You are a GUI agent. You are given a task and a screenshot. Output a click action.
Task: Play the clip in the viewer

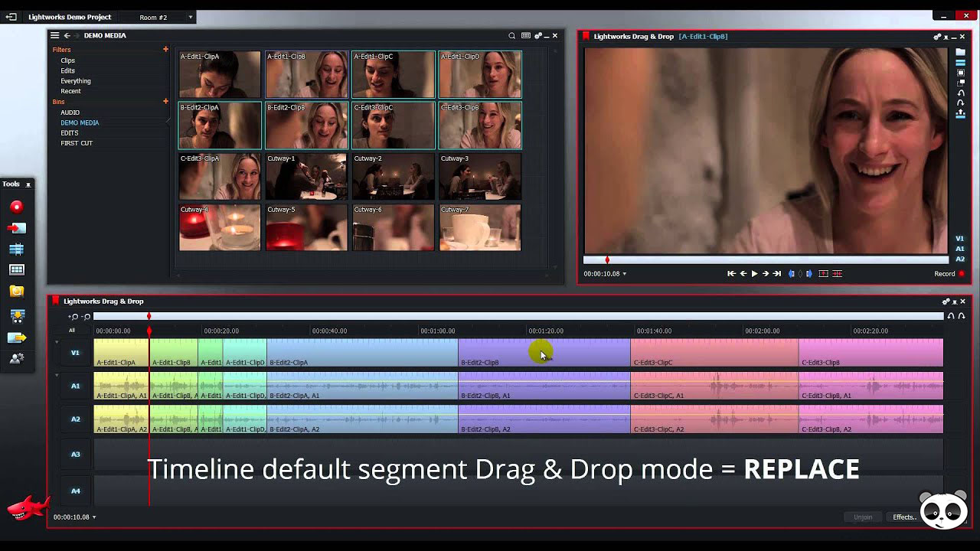click(x=754, y=273)
